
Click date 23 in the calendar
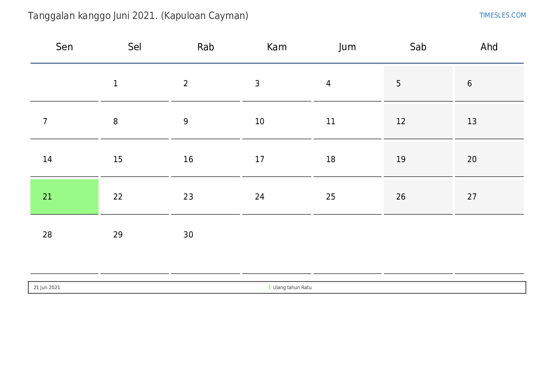pyautogui.click(x=206, y=197)
